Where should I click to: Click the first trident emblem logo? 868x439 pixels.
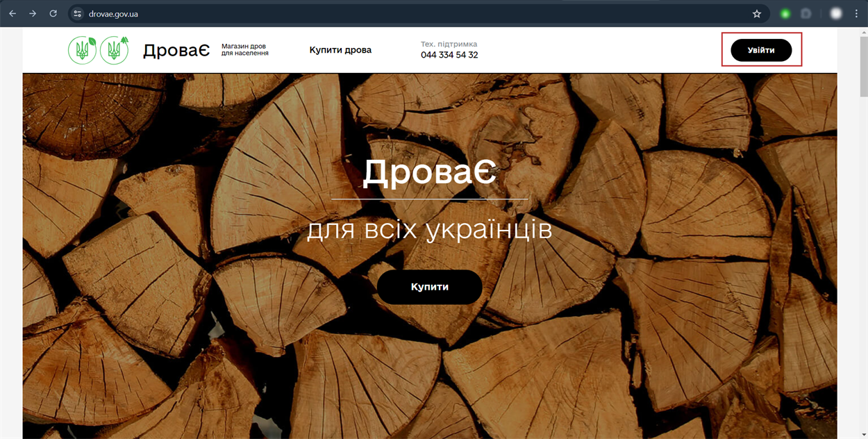[83, 50]
